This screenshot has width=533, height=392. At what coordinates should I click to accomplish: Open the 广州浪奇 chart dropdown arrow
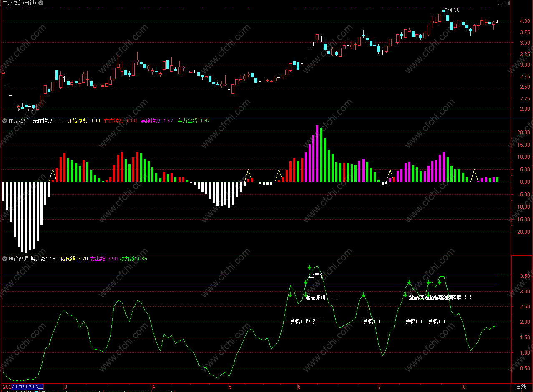click(40, 3)
